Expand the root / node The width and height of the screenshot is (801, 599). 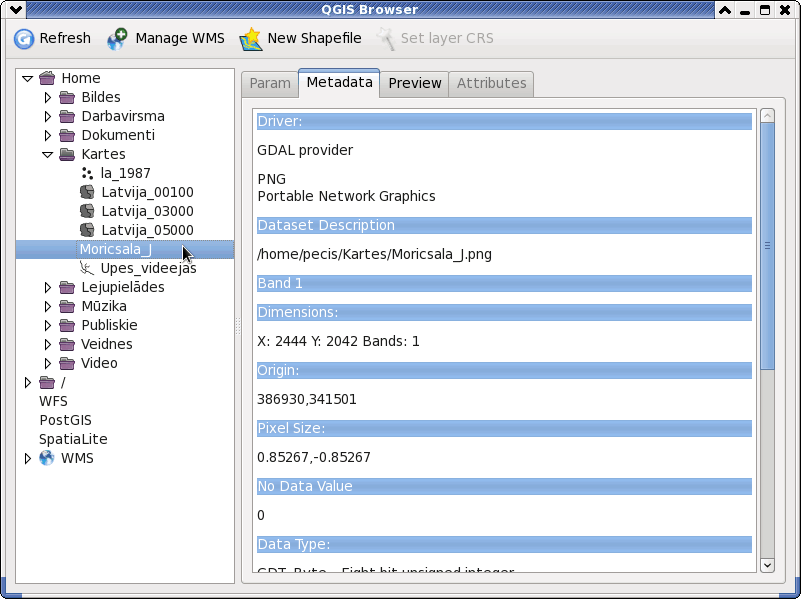28,382
